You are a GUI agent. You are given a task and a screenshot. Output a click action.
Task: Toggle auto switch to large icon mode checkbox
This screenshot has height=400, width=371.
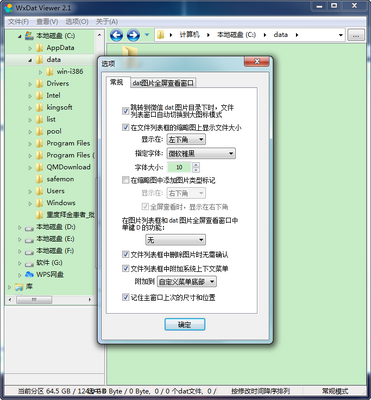click(126, 111)
